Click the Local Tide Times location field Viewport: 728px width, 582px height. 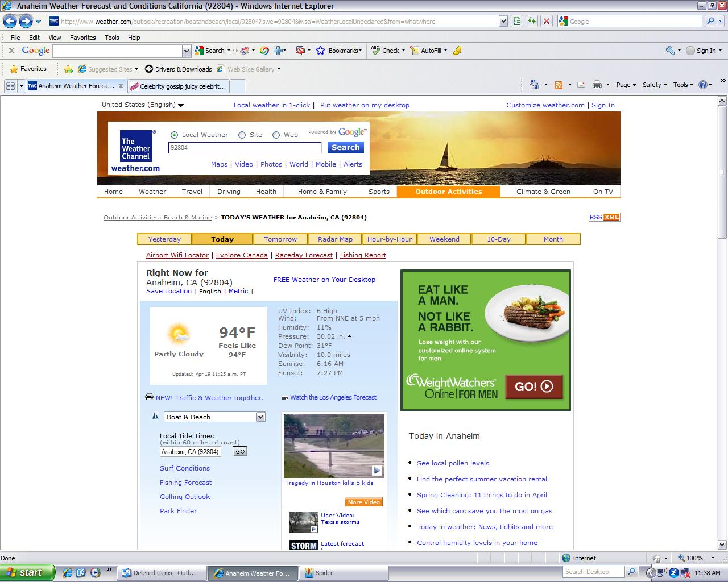pos(190,452)
